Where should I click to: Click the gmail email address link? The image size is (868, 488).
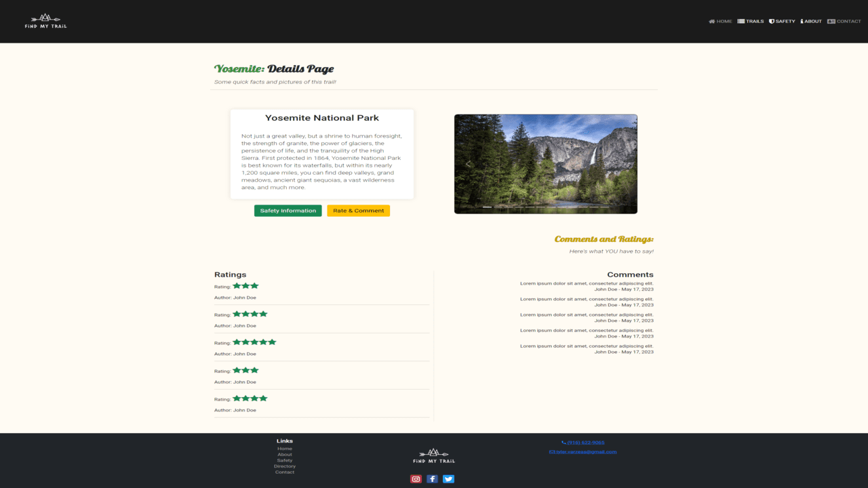click(583, 451)
